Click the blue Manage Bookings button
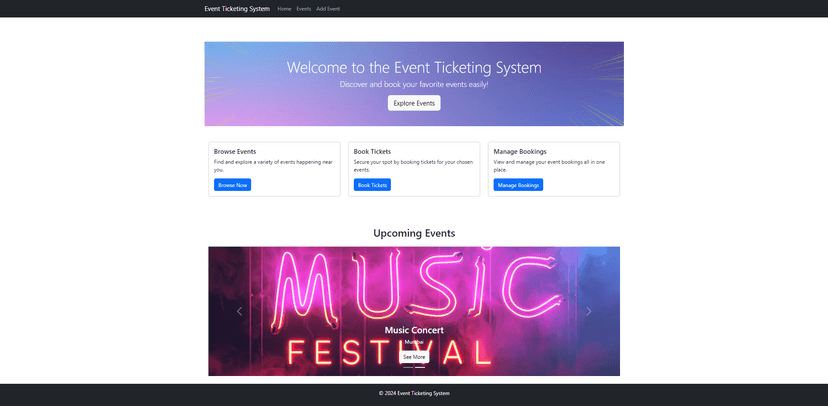 click(x=518, y=185)
